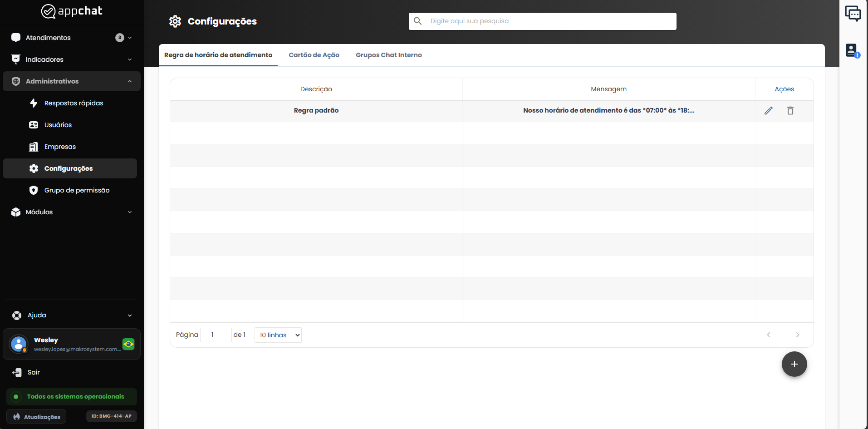Click the Regra padrão description cell
The width and height of the screenshot is (868, 429).
(316, 110)
